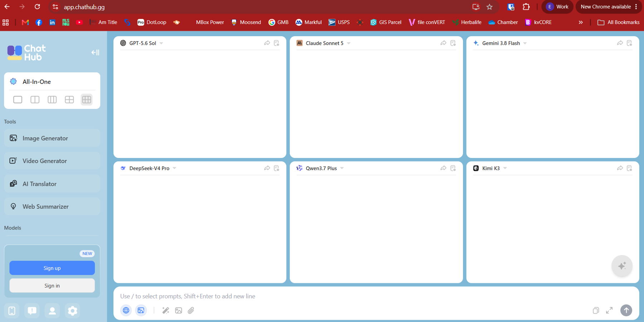The image size is (644, 322).
Task: Expand the Gemini 3.8 Flash model dropdown
Action: click(525, 43)
